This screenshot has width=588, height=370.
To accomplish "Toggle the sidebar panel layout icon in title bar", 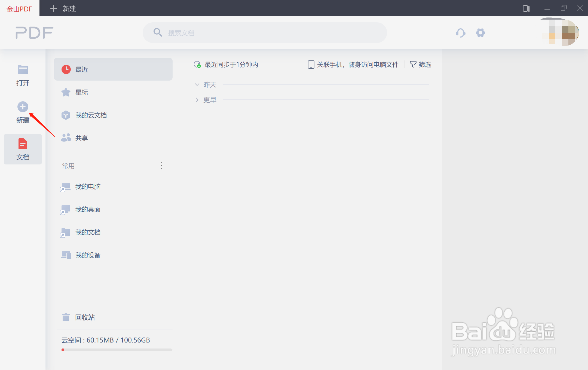I will tap(526, 8).
